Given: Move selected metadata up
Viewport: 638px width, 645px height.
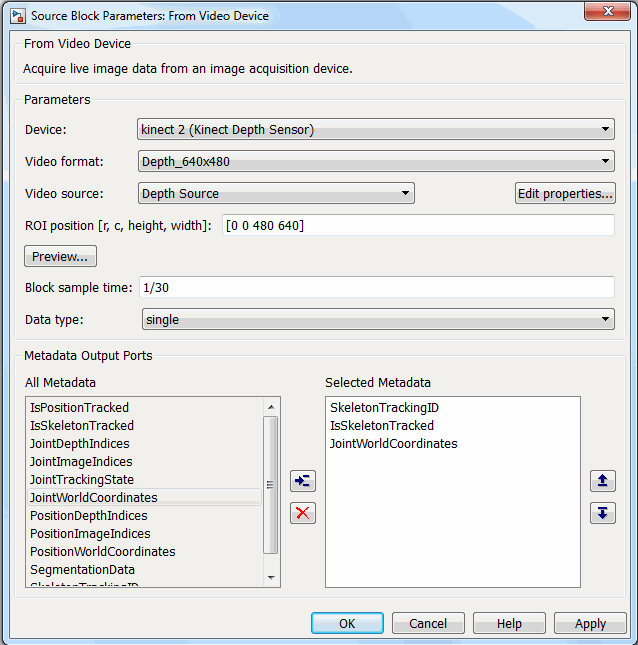Looking at the screenshot, I should 603,481.
